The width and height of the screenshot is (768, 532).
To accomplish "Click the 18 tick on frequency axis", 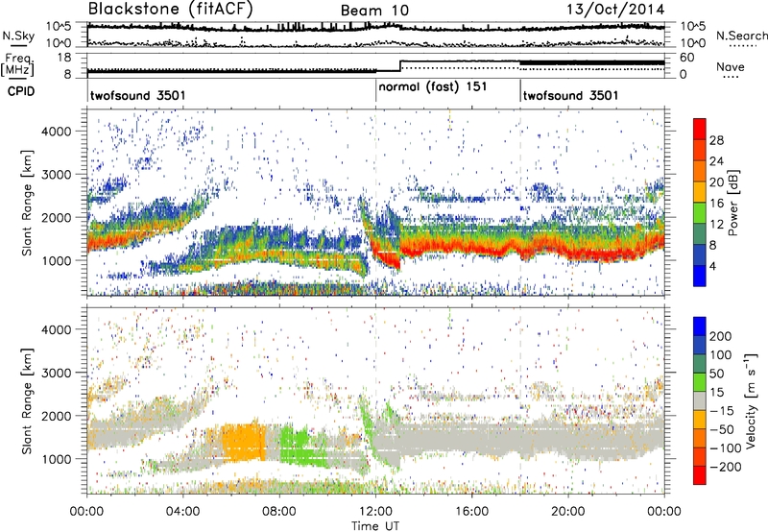I will click(x=64, y=58).
